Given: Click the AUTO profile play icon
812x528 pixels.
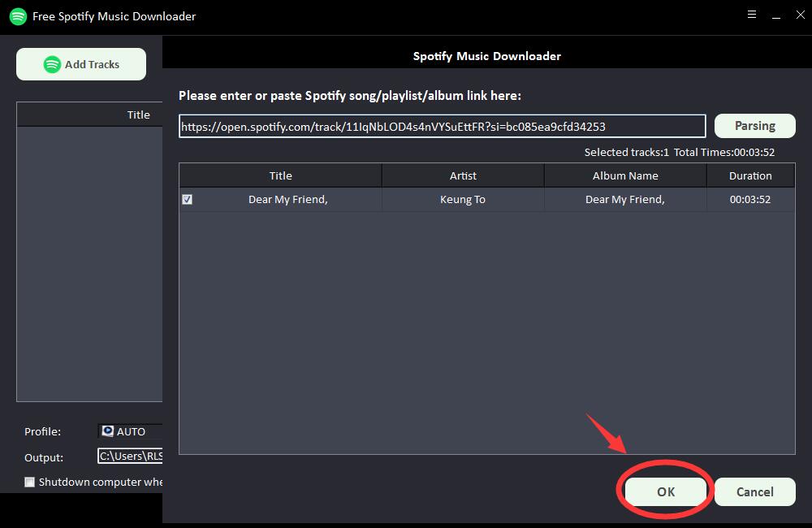Looking at the screenshot, I should pos(107,431).
